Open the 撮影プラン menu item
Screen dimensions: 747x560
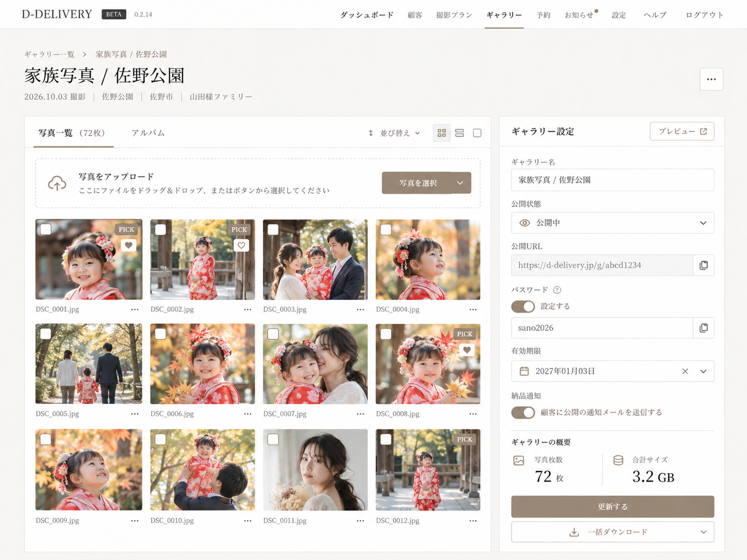[454, 15]
